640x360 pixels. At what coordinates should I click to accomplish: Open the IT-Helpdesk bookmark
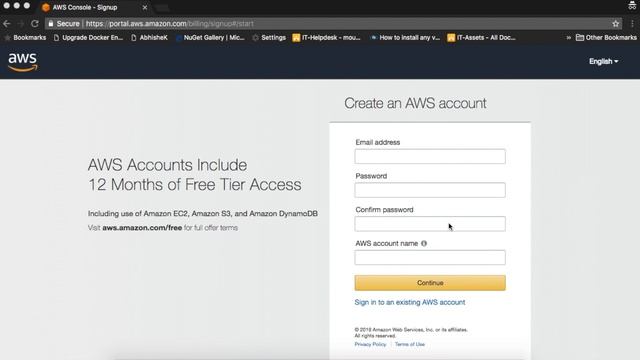pos(327,38)
